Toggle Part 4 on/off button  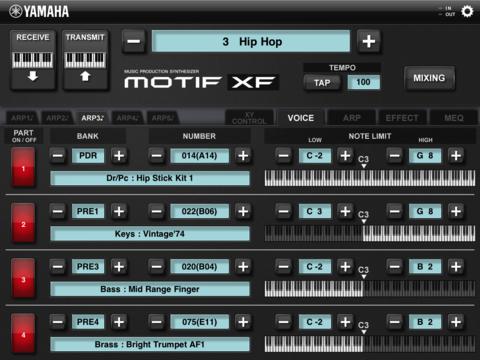[x=23, y=334]
